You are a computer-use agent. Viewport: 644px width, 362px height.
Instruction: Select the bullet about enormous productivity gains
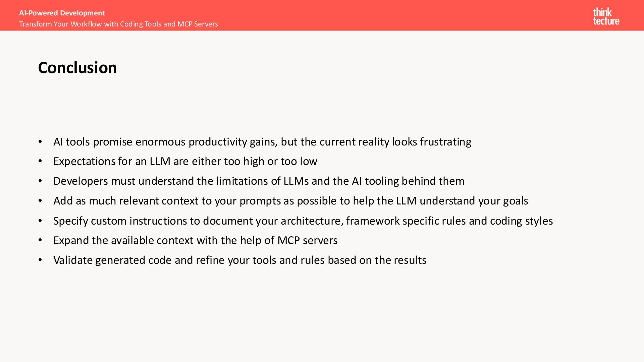coord(262,142)
